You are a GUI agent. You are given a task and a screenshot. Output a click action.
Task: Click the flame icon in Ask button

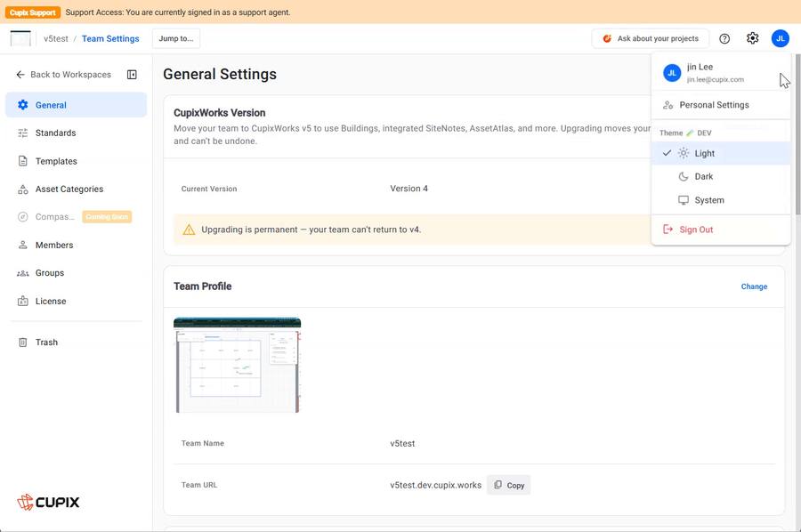point(607,38)
